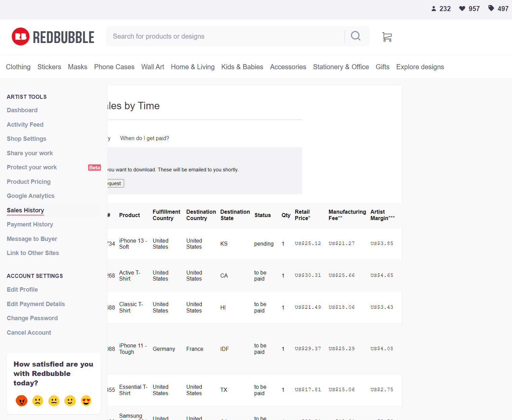
Task: Select the smiling face emoji rating
Action: click(70, 401)
